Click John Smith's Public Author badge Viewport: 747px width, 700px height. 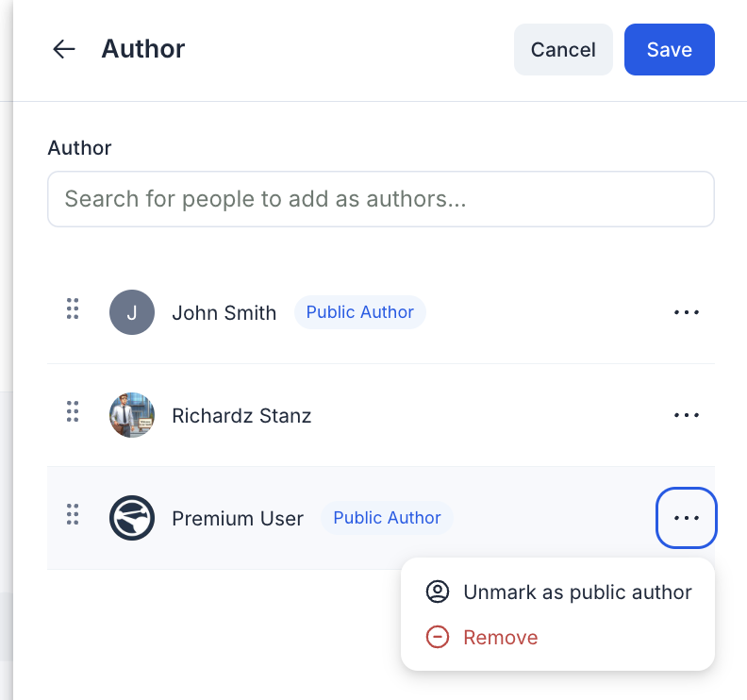click(x=360, y=312)
